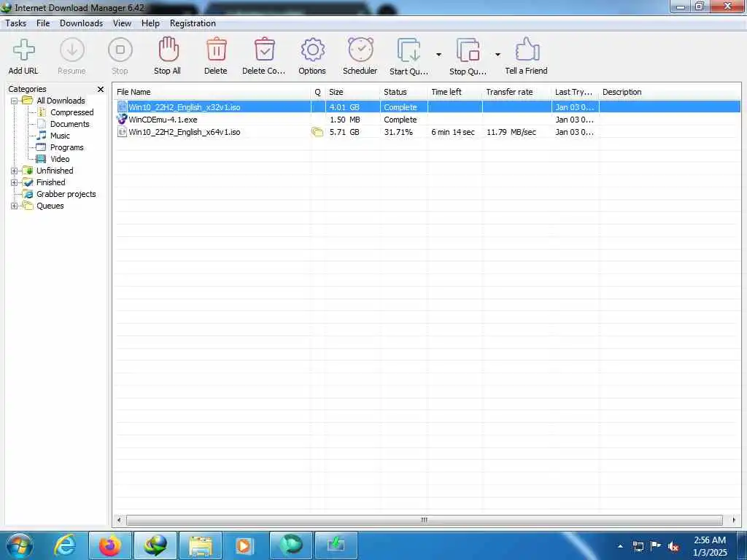
Task: Open the Help menu
Action: pos(150,23)
